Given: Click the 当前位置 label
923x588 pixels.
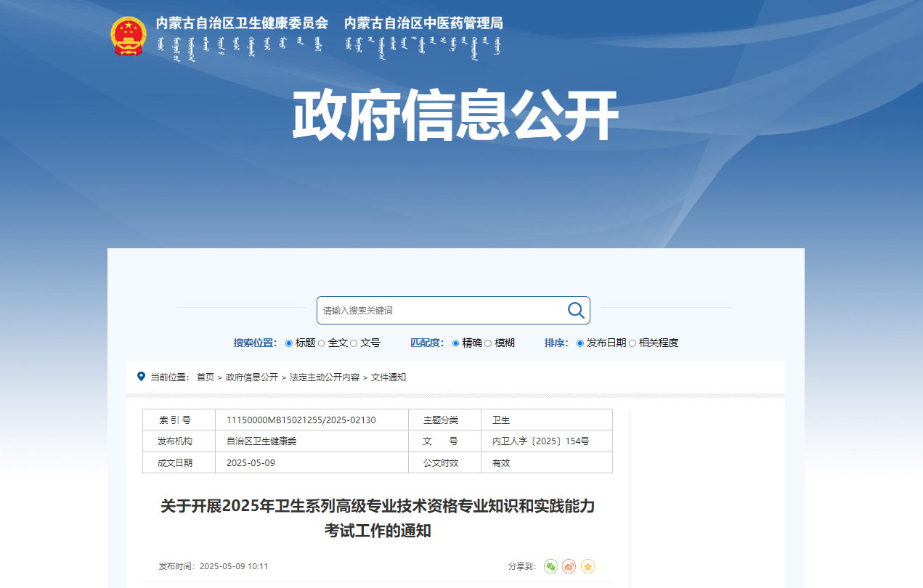Looking at the screenshot, I should 170,377.
